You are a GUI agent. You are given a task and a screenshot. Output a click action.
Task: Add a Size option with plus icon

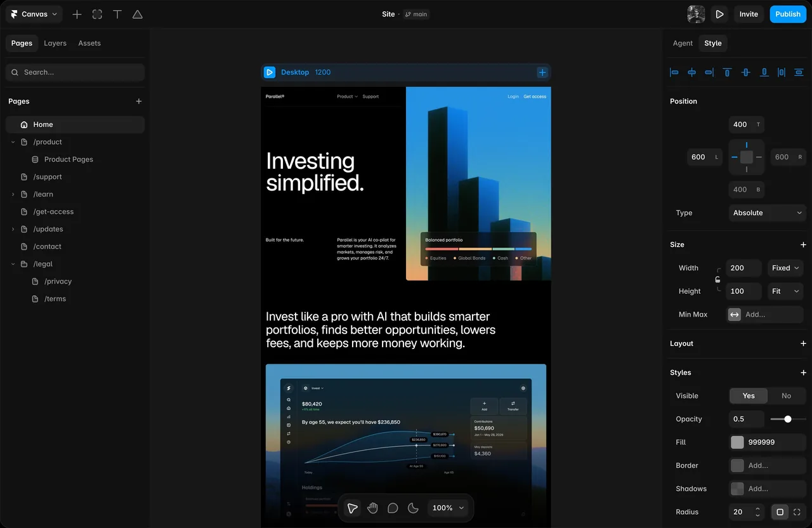[803, 244]
